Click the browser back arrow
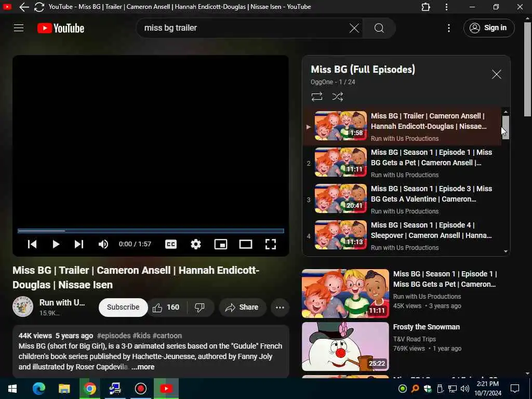This screenshot has height=399, width=532. pyautogui.click(x=24, y=7)
